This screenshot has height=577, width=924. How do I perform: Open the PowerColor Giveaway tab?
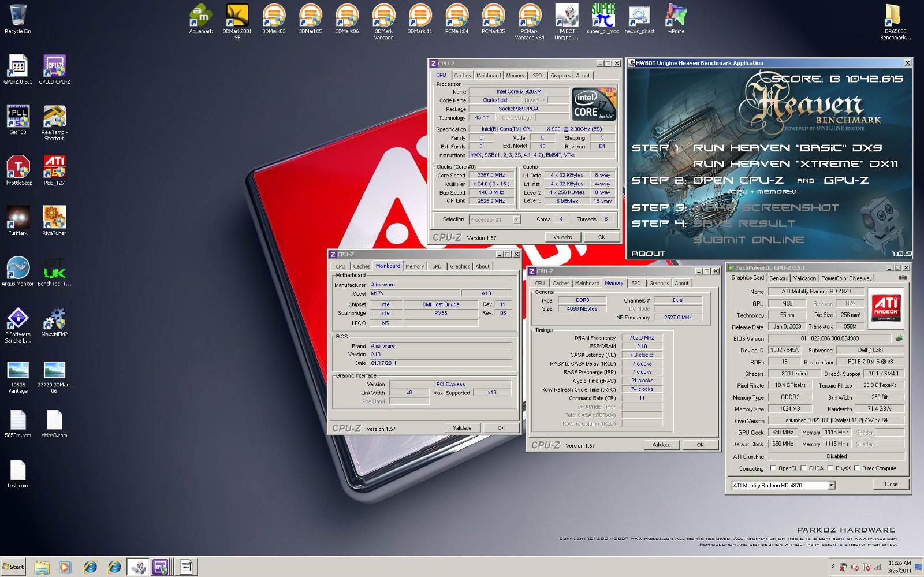click(847, 278)
